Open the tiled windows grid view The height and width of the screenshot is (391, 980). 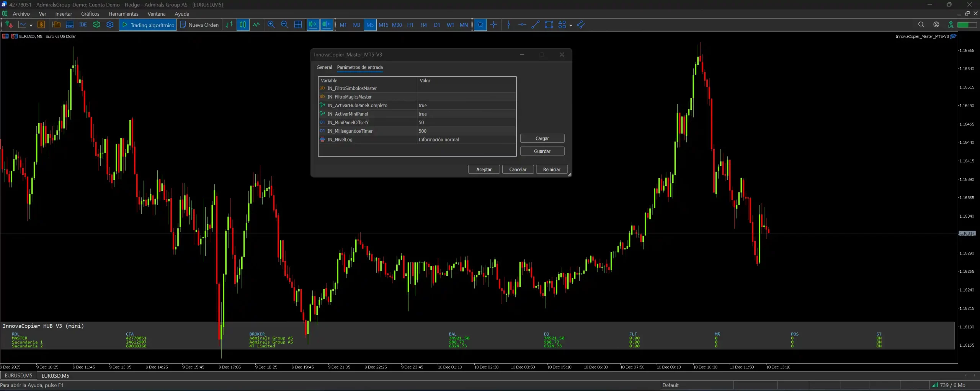(298, 24)
